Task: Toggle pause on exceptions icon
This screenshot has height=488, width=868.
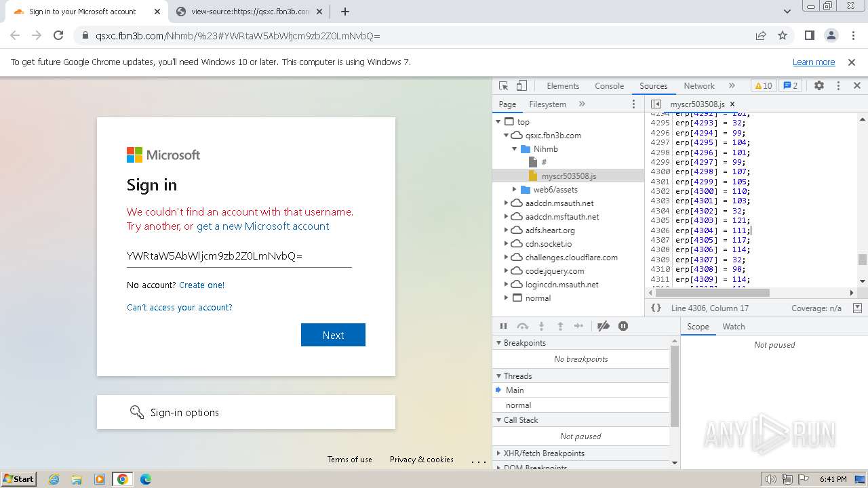Action: pyautogui.click(x=623, y=326)
